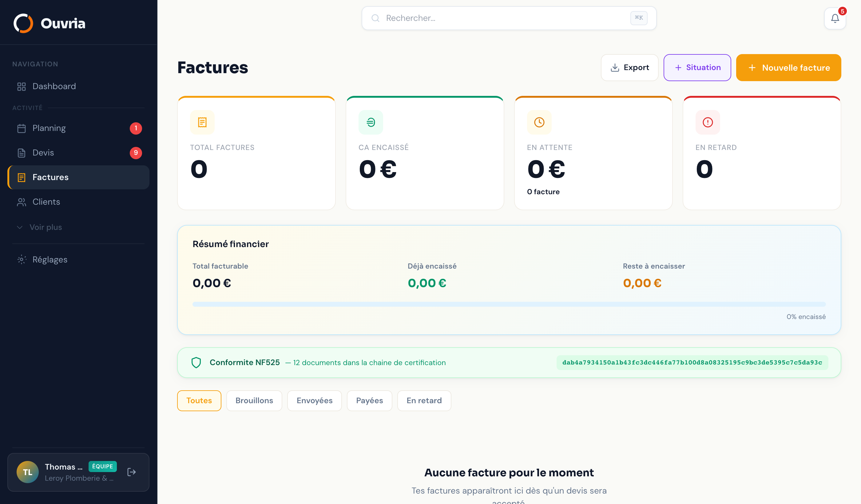The height and width of the screenshot is (504, 861).
Task: Click the '0 facture' text in En Attente
Action: [543, 192]
